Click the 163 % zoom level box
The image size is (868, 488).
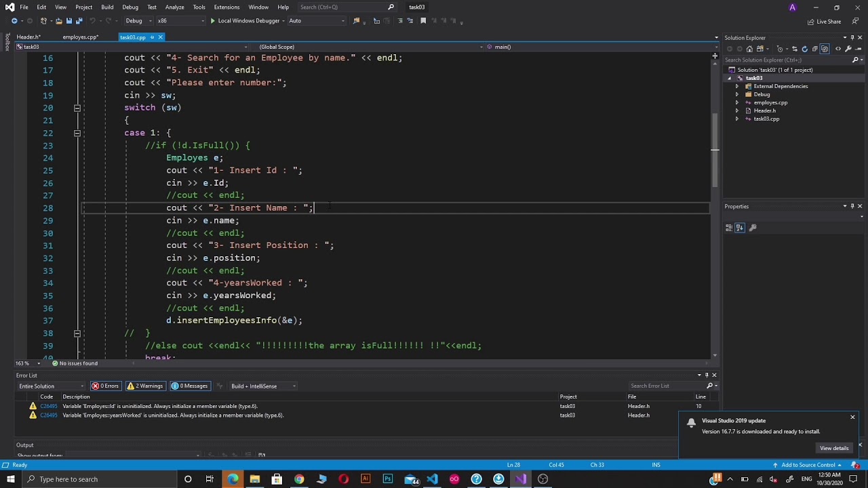28,363
